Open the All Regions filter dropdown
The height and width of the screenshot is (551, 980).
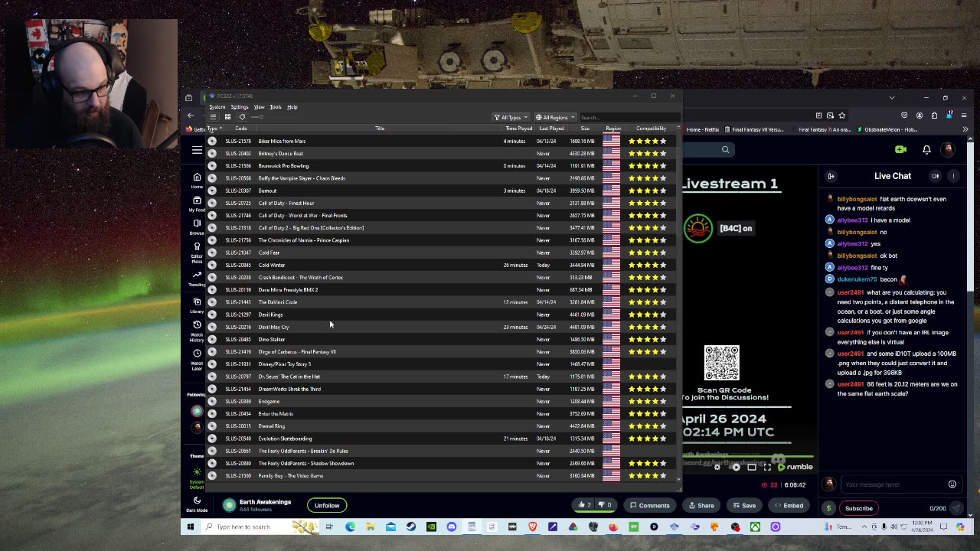[555, 117]
